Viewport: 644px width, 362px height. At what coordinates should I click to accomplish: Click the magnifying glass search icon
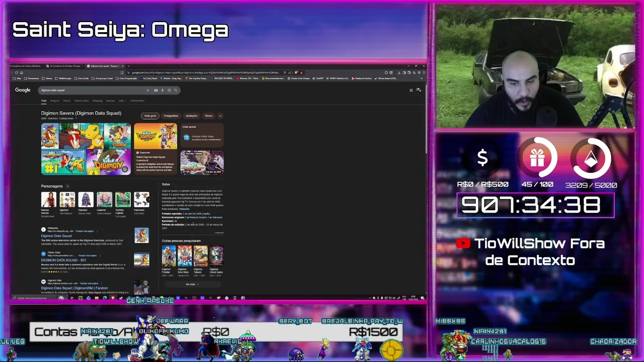176,90
